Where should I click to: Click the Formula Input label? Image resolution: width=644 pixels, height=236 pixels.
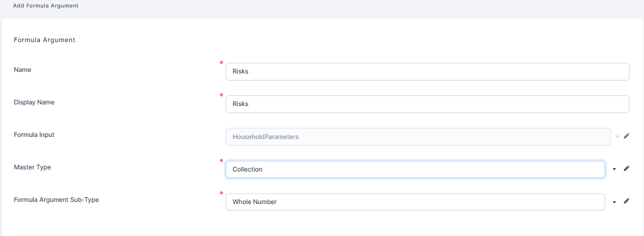(x=34, y=135)
